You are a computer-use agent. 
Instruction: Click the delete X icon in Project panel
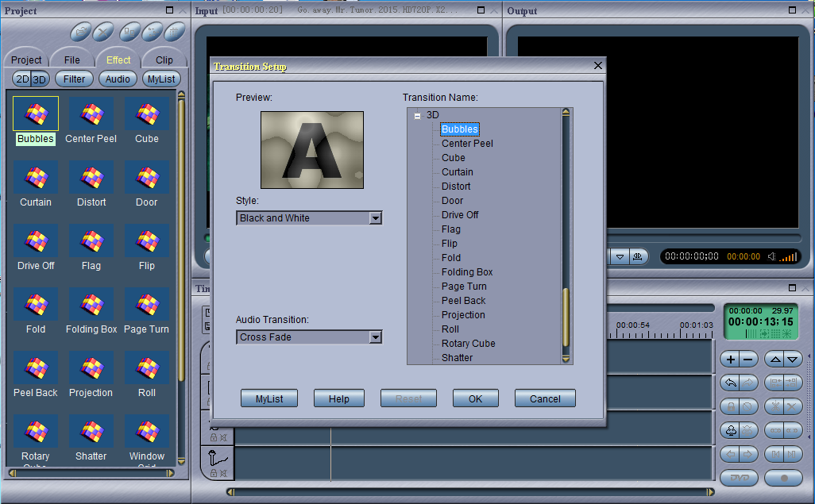coord(103,33)
